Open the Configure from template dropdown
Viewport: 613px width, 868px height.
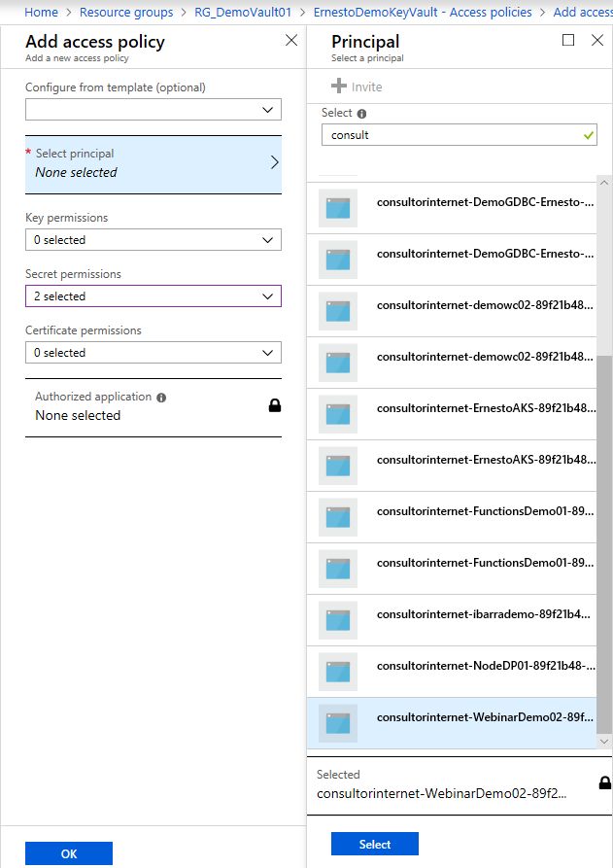(x=153, y=110)
